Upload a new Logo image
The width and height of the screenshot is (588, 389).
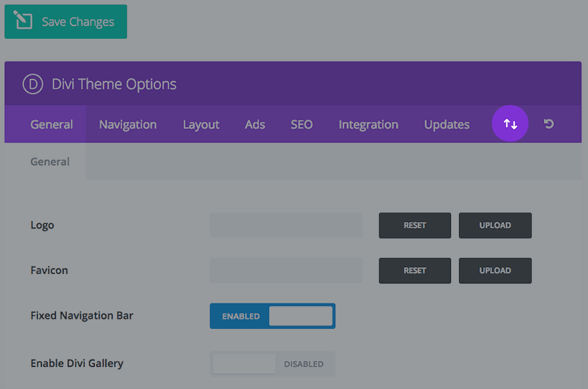tap(494, 225)
